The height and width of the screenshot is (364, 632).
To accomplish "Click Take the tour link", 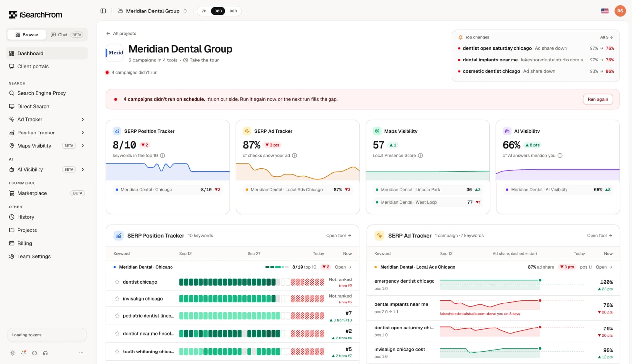I will (201, 60).
